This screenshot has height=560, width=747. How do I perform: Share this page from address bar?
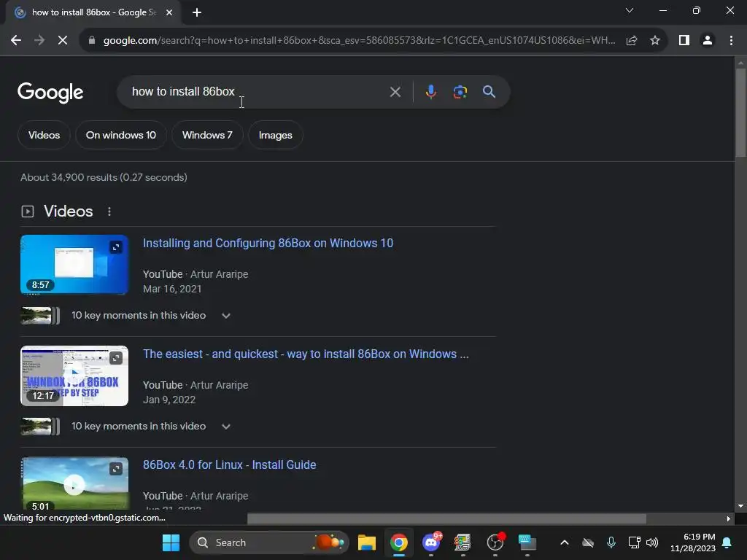point(632,41)
